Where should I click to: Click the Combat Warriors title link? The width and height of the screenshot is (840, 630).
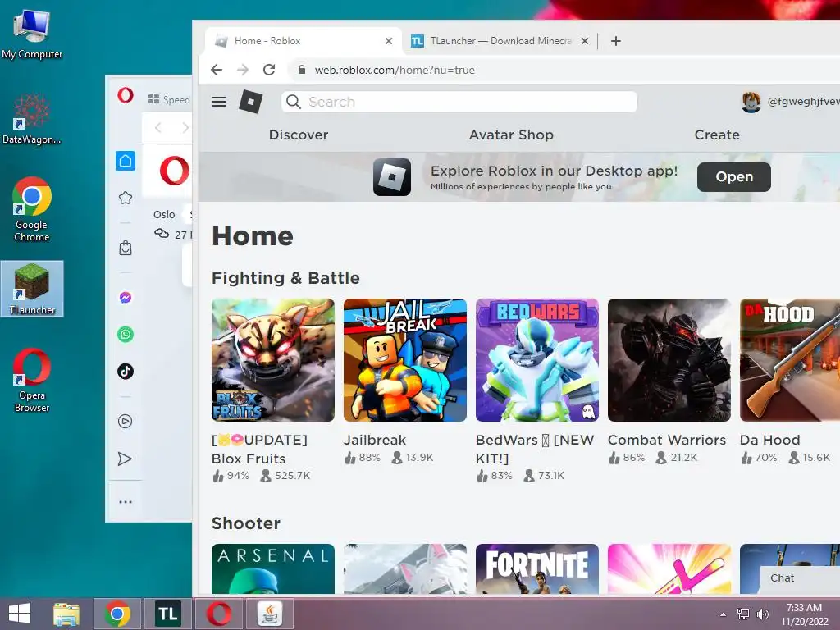point(666,440)
